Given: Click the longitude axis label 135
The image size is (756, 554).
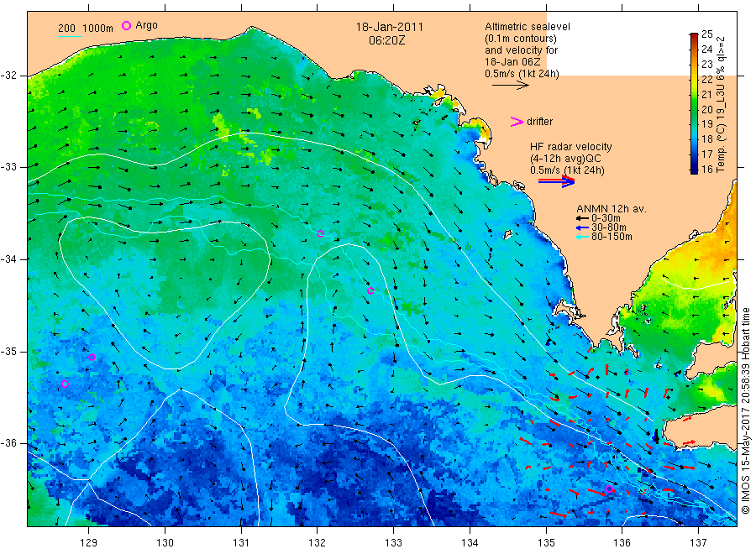Looking at the screenshot, I should (546, 543).
